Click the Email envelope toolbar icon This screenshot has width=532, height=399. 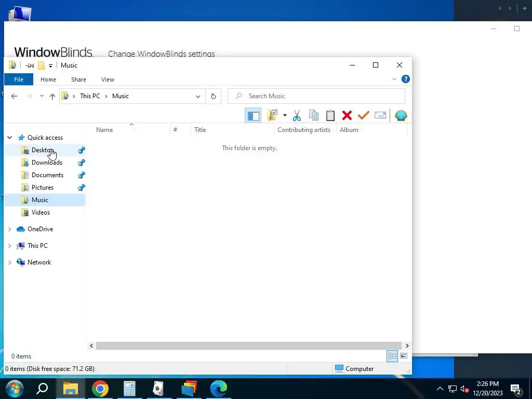[380, 115]
